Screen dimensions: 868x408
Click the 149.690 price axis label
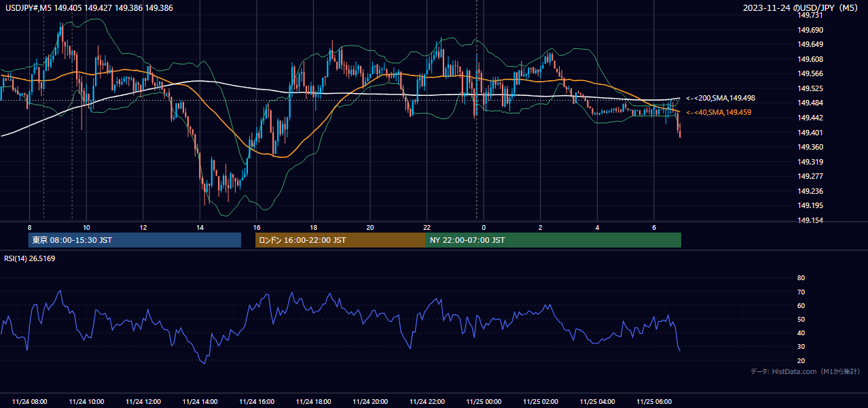[x=811, y=30]
